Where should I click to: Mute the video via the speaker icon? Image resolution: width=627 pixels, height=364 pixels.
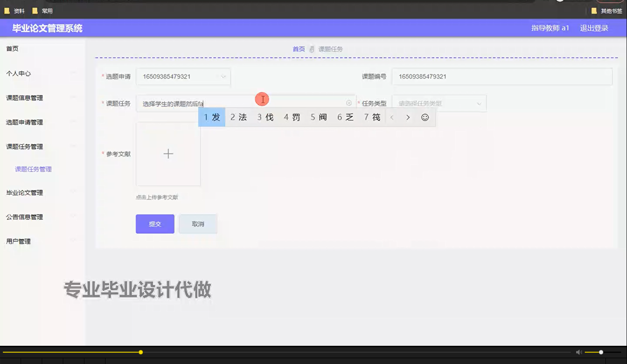coord(578,352)
